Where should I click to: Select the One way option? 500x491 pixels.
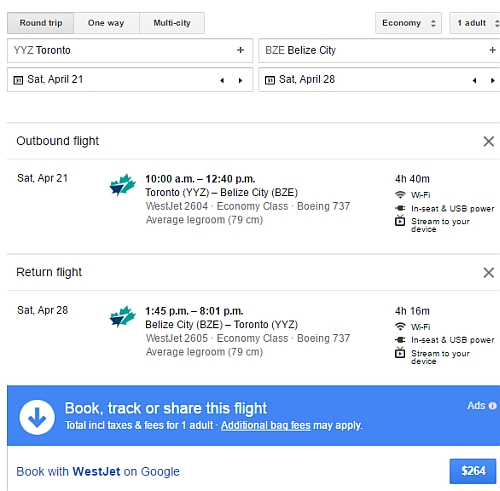pos(106,23)
